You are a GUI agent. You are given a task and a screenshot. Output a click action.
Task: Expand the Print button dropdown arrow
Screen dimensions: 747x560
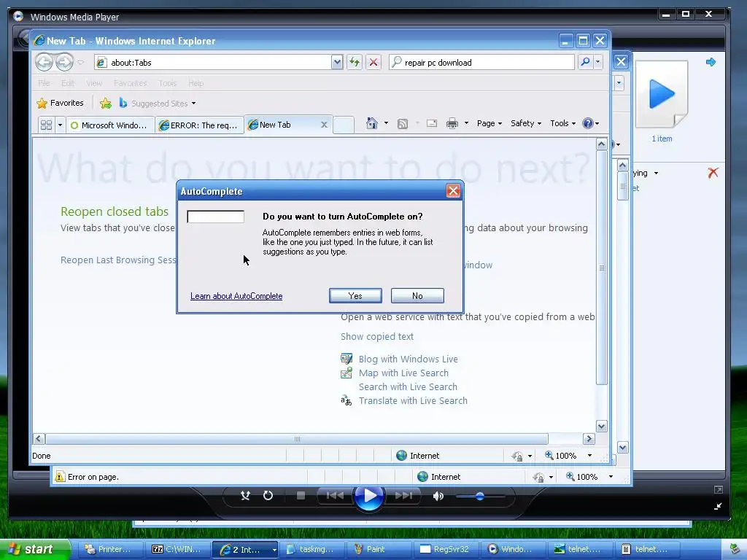[x=466, y=123]
